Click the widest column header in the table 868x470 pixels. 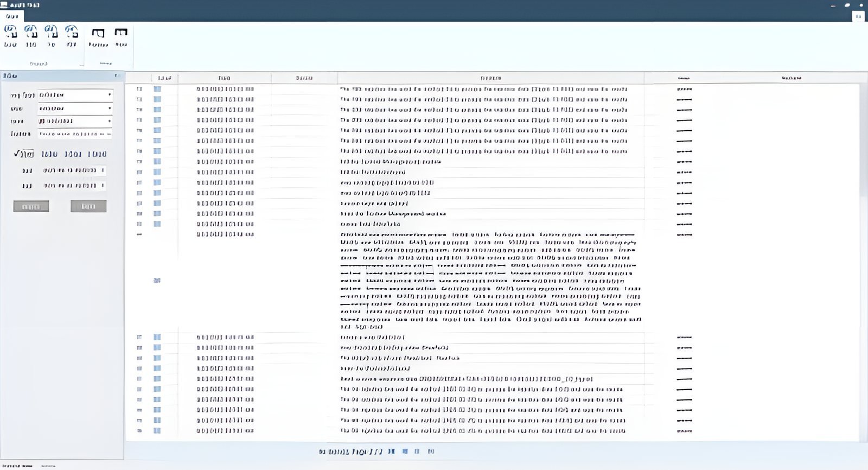[490, 78]
